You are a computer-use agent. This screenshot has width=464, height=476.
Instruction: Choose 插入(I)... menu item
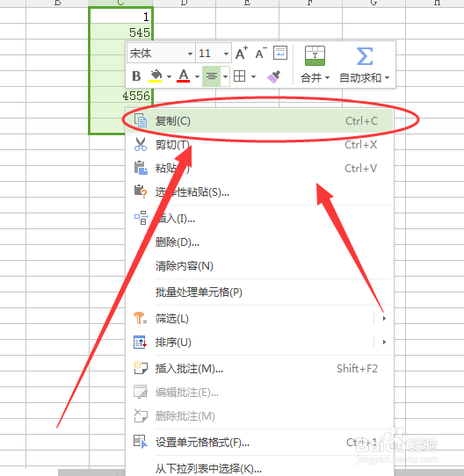coord(259,218)
